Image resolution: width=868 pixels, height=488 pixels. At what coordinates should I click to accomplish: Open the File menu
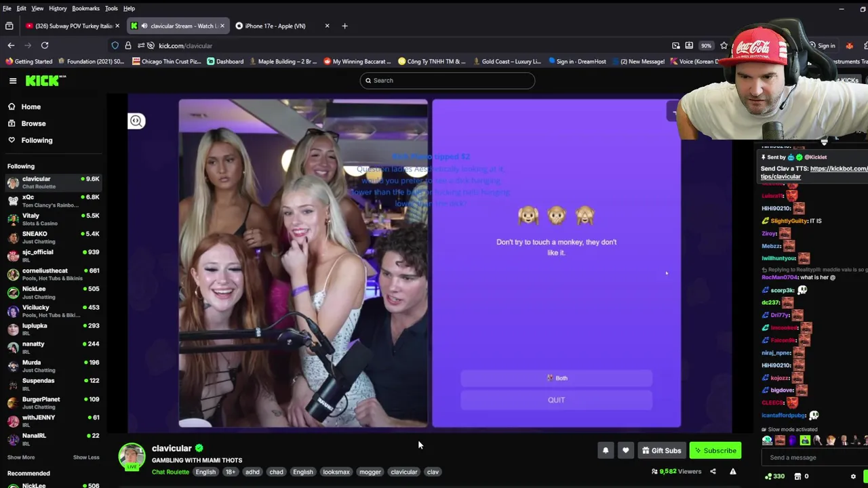point(7,8)
